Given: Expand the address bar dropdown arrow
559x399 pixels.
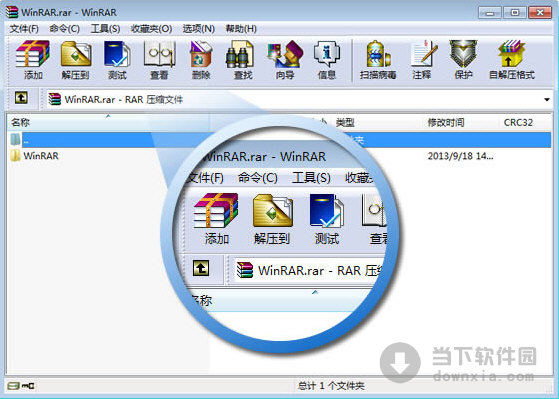Looking at the screenshot, I should click(547, 99).
